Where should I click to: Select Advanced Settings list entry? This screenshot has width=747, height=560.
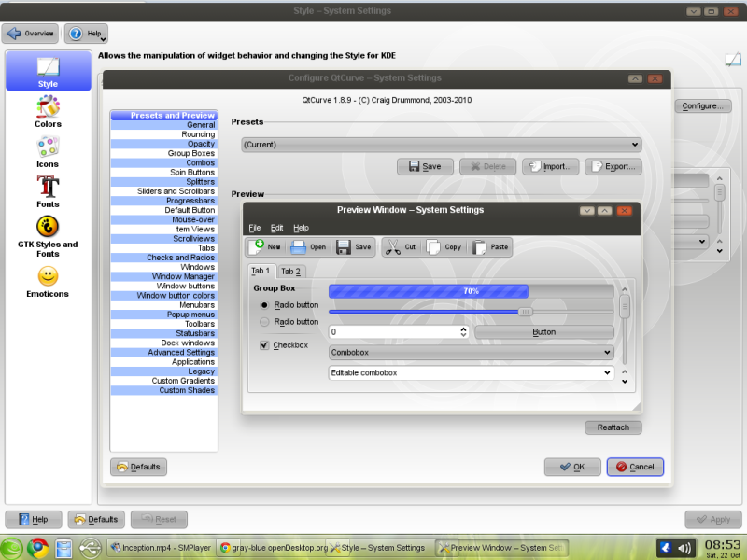point(164,353)
